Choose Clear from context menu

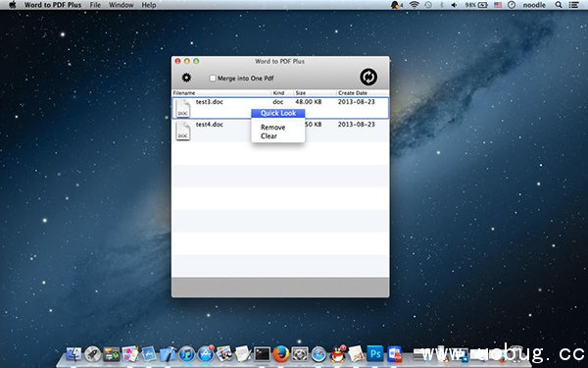pyautogui.click(x=269, y=136)
